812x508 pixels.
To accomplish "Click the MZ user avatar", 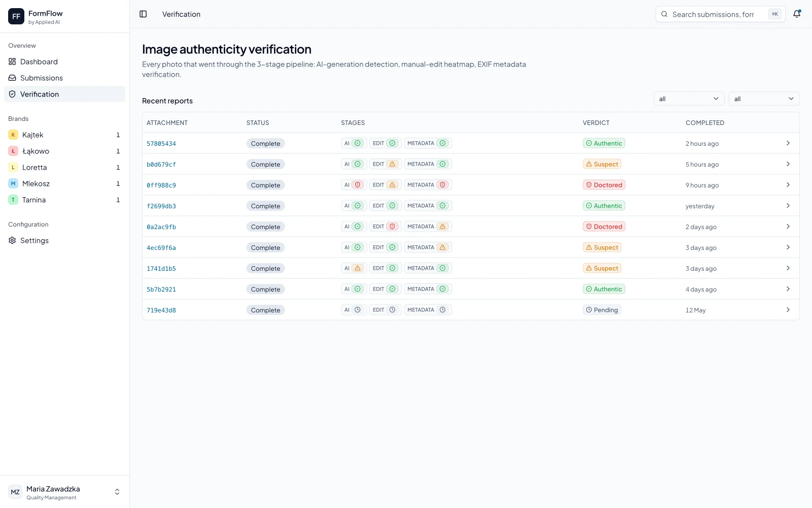I will (x=15, y=492).
